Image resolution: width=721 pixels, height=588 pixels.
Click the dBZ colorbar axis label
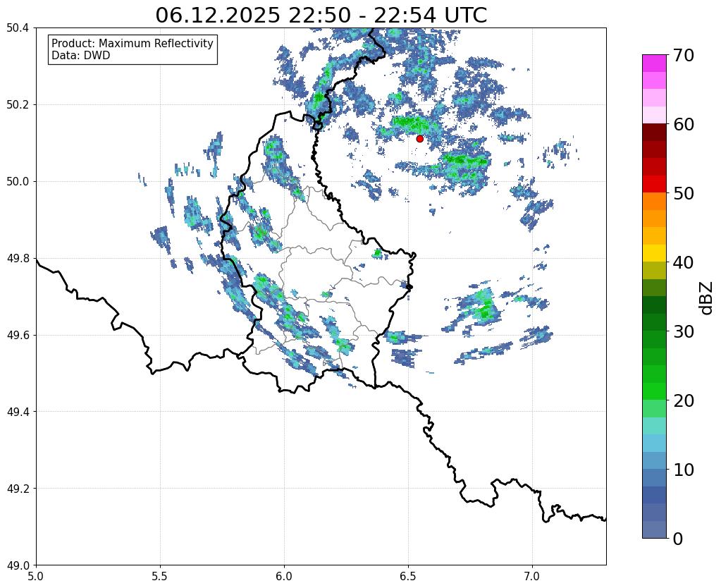pyautogui.click(x=707, y=298)
